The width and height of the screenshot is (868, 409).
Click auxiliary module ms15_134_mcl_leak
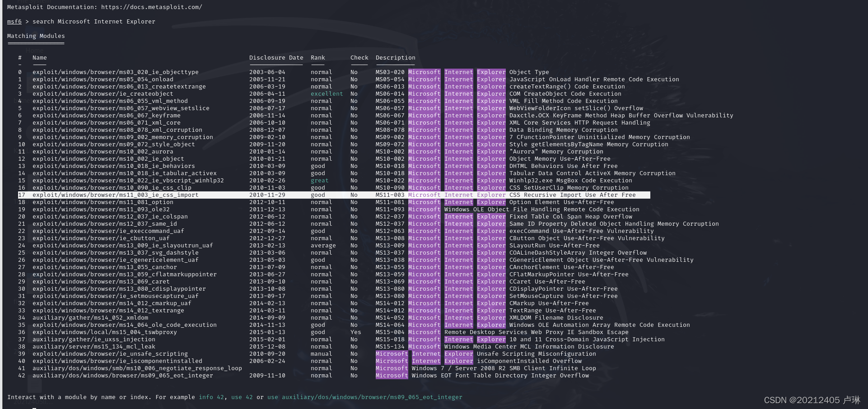pos(94,347)
